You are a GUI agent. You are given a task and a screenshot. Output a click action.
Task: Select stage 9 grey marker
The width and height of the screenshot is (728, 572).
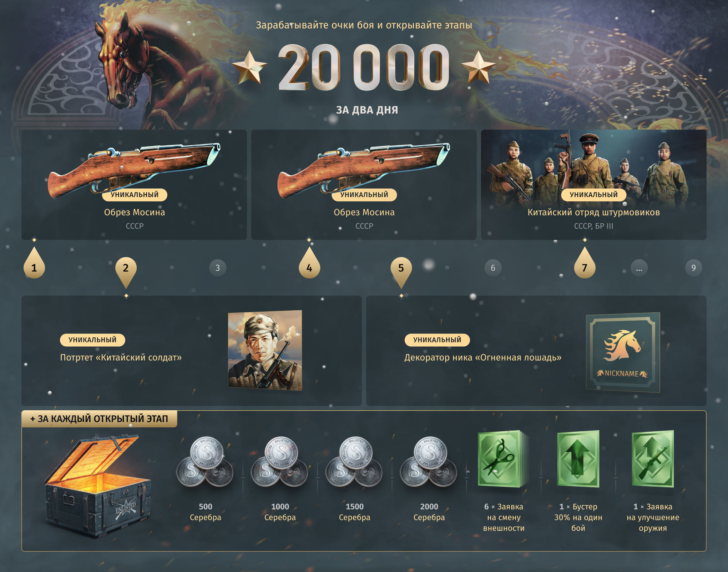pyautogui.click(x=693, y=268)
